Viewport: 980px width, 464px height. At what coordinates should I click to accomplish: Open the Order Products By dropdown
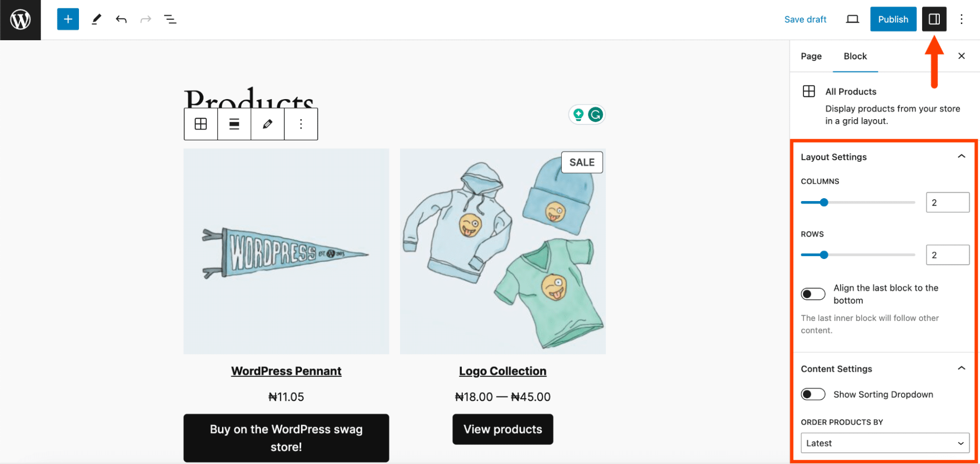(x=885, y=443)
